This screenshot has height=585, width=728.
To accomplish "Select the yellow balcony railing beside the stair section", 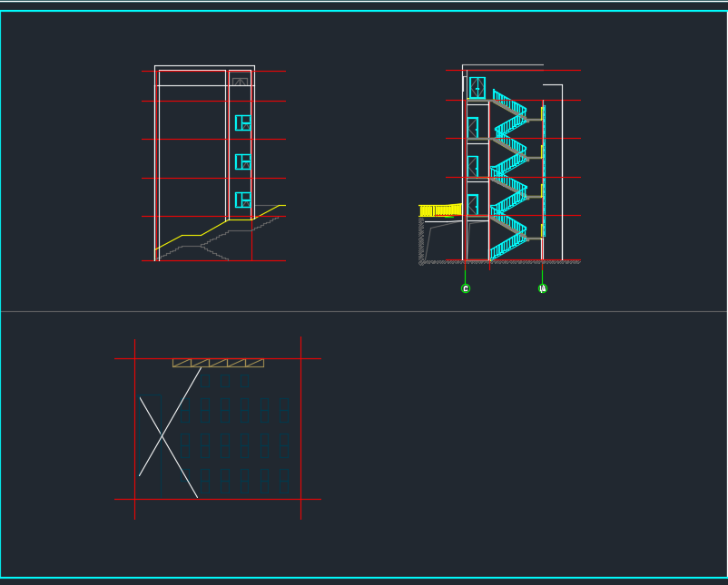I will pyautogui.click(x=440, y=210).
